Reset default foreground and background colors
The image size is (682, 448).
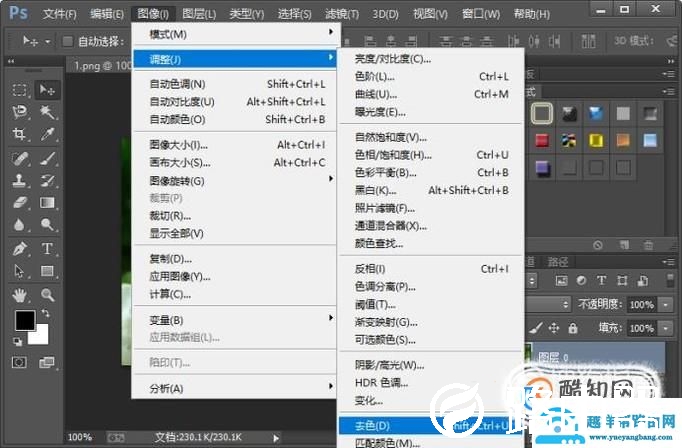coord(17,342)
